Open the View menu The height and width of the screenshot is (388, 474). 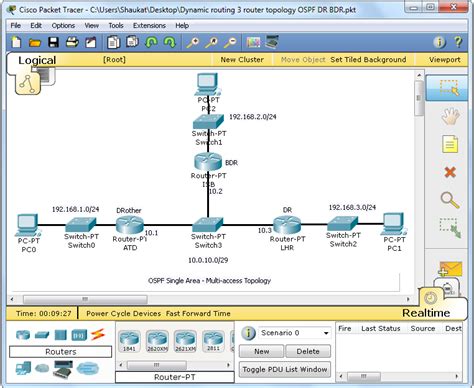(x=91, y=25)
